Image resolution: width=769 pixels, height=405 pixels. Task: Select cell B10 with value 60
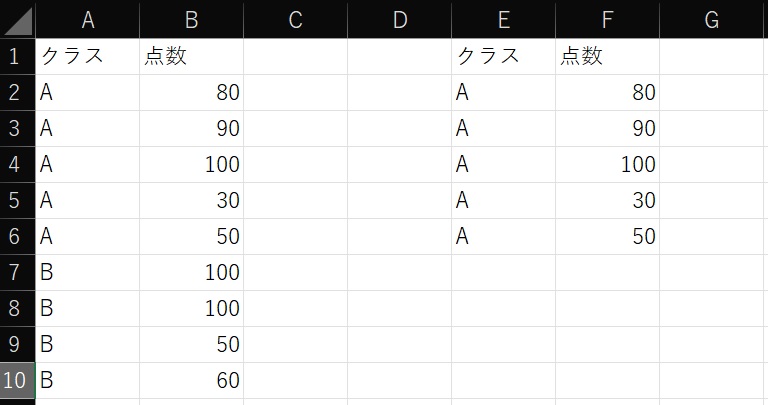point(191,380)
